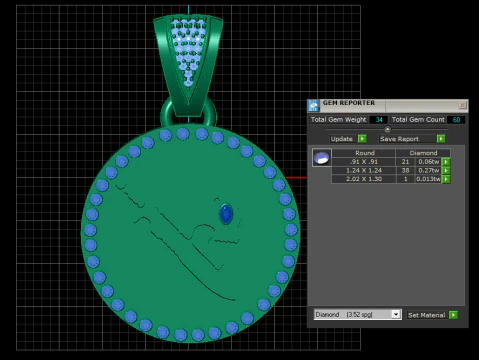Click the Gem Reporter title icon
The width and height of the screenshot is (480, 360).
coord(313,106)
